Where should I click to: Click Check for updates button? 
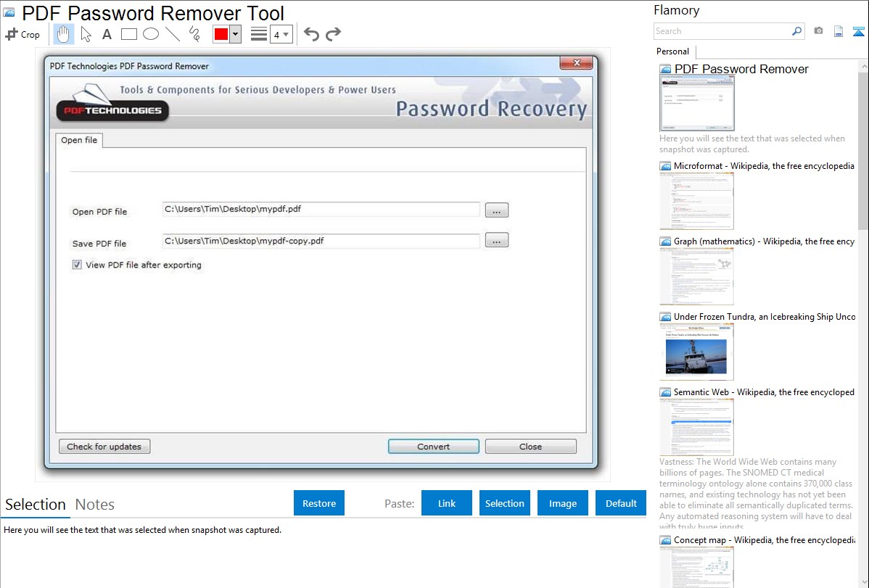(x=104, y=447)
